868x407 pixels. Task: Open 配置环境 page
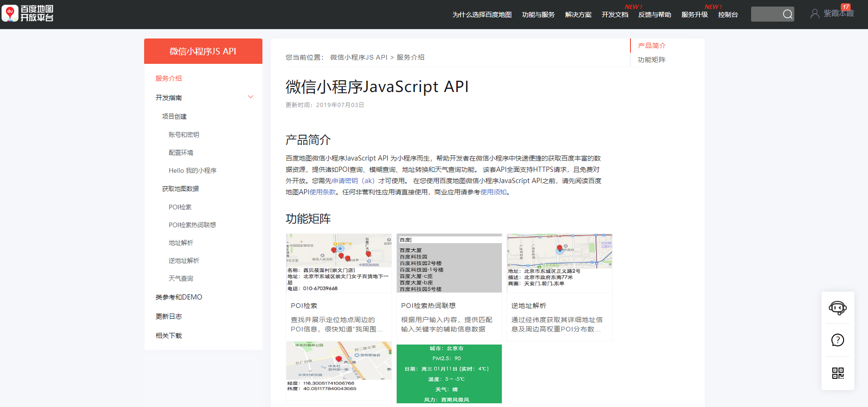[x=181, y=153]
